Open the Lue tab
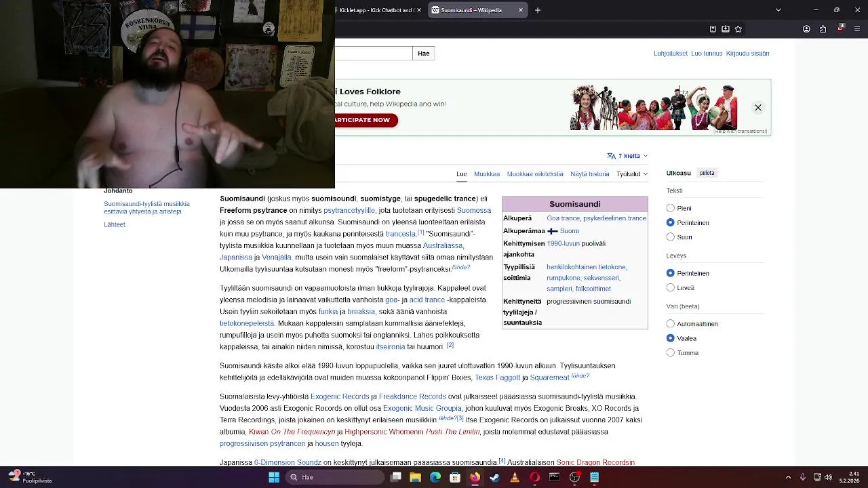 [x=461, y=174]
